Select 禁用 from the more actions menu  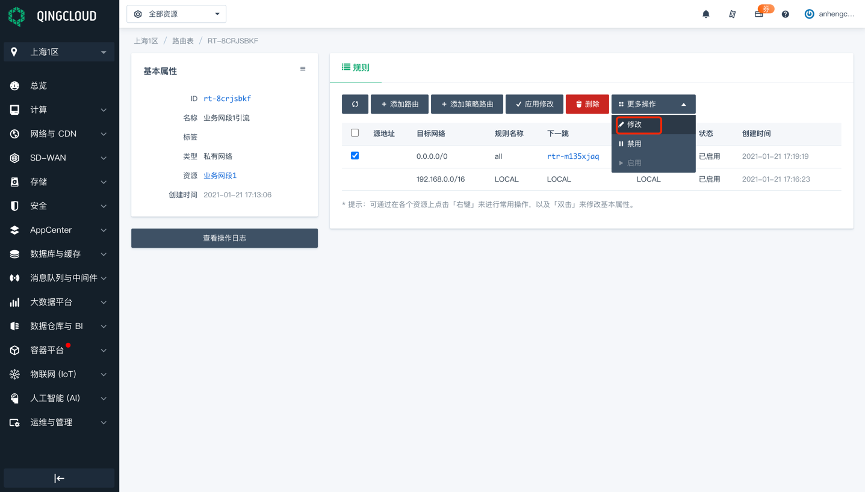635,144
